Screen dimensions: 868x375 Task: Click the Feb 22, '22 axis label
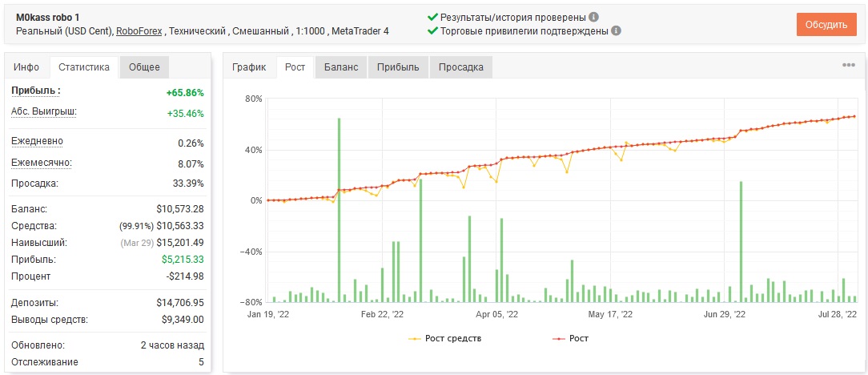(x=383, y=314)
